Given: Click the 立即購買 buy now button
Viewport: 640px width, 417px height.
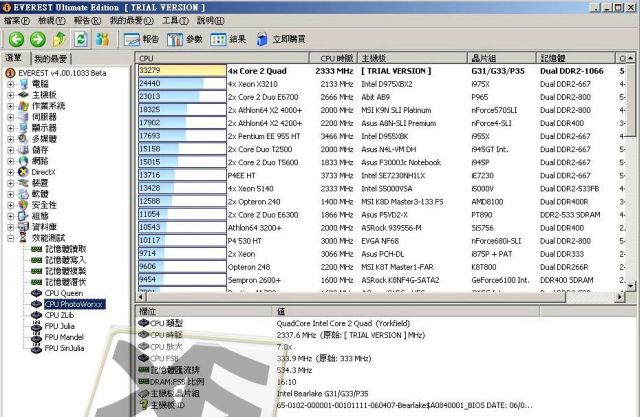Looking at the screenshot, I should pos(274,39).
